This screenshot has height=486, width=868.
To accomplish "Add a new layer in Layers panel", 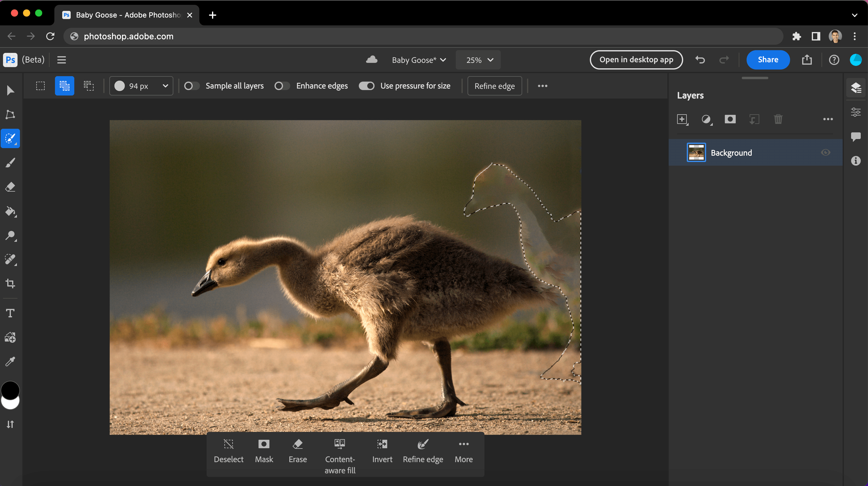I will (682, 119).
